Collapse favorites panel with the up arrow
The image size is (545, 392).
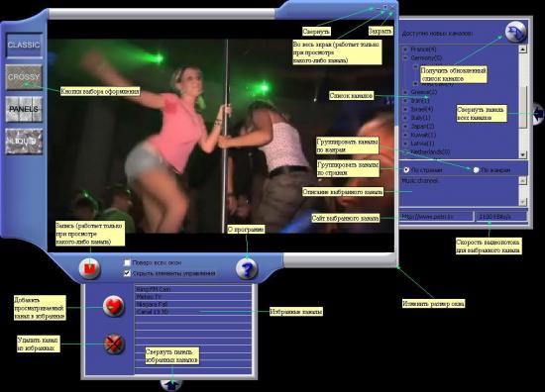(171, 385)
